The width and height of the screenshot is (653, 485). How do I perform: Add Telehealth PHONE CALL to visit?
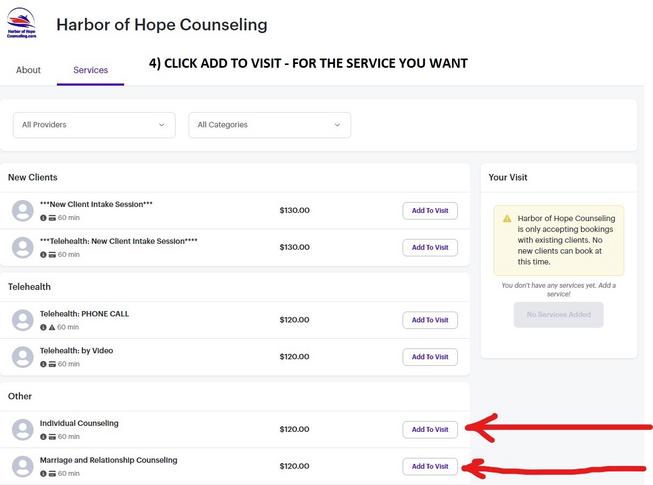430,320
